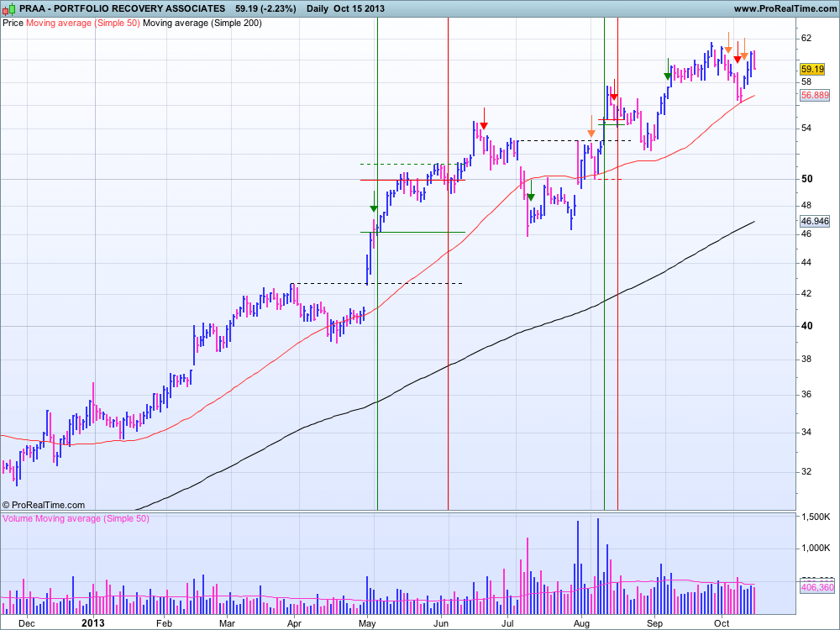Image resolution: width=840 pixels, height=630 pixels.
Task: Click the 1,000K volume axis label
Action: click(816, 548)
